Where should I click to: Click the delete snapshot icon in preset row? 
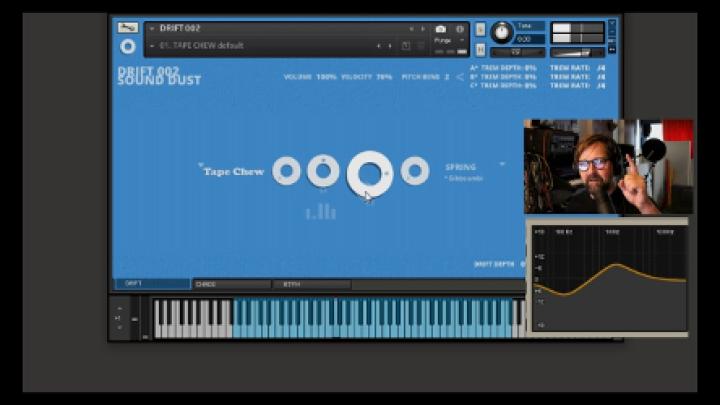pyautogui.click(x=420, y=45)
